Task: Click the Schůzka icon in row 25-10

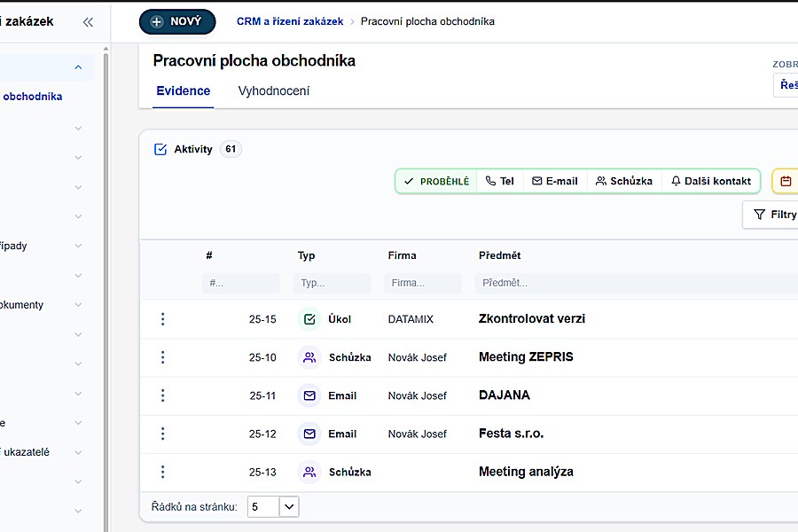Action: coord(309,357)
